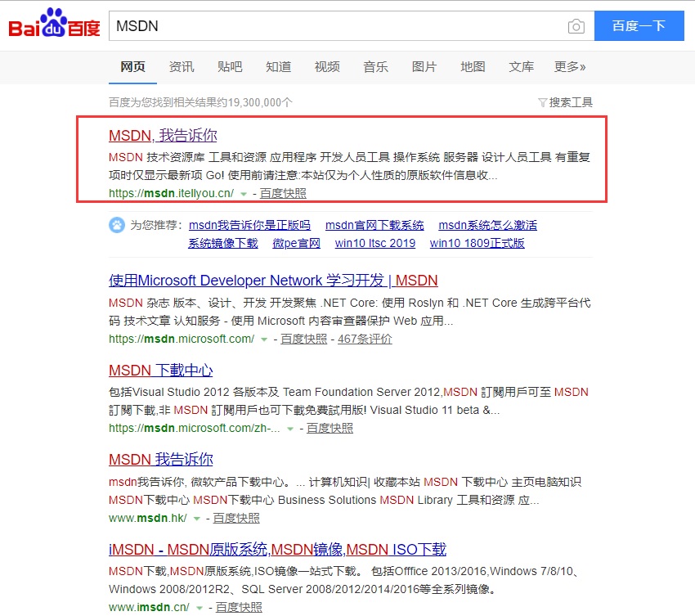This screenshot has height=616, width=695.
Task: Switch to the 贴吧 tab
Action: tap(230, 66)
